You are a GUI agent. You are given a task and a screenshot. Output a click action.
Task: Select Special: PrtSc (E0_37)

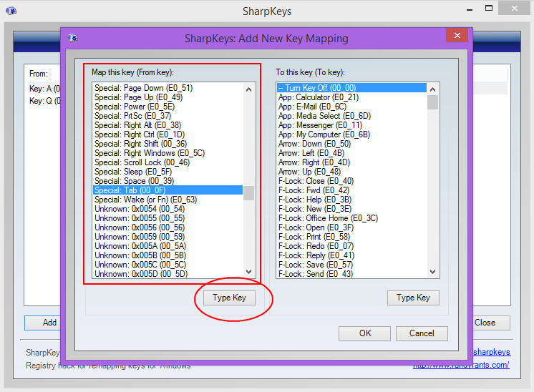168,116
